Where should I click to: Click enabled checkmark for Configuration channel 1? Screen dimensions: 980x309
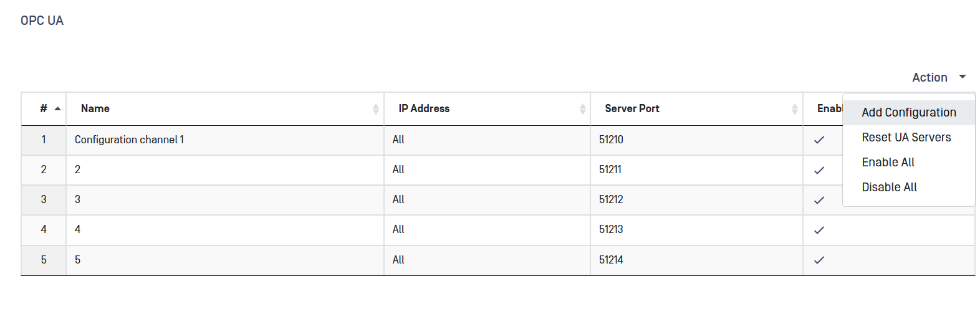coord(819,140)
